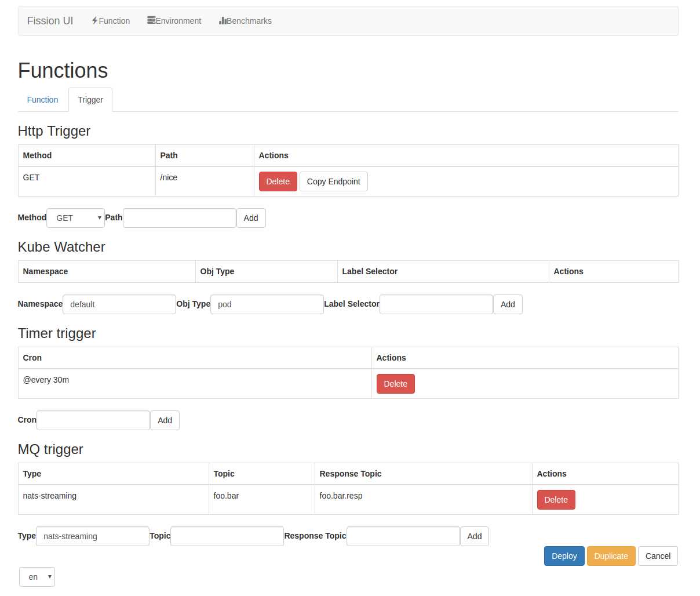This screenshot has width=700, height=596.
Task: Focus the Cron input field
Action: click(x=93, y=420)
